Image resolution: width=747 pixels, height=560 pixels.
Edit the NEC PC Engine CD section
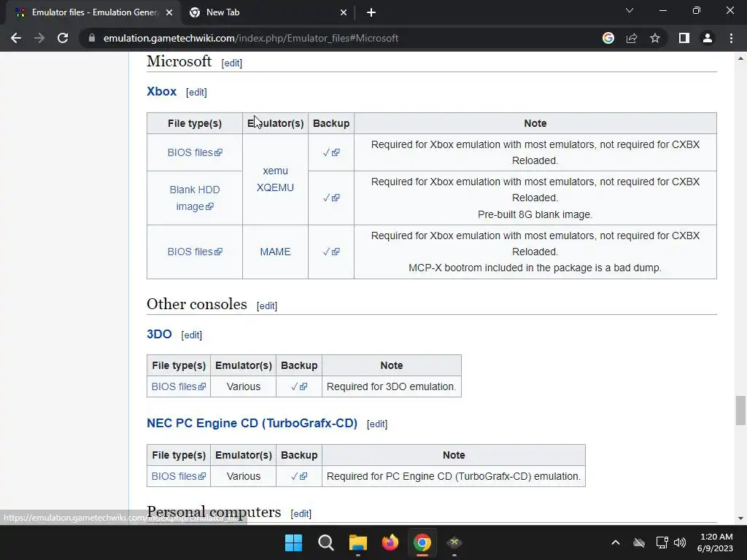[377, 424]
